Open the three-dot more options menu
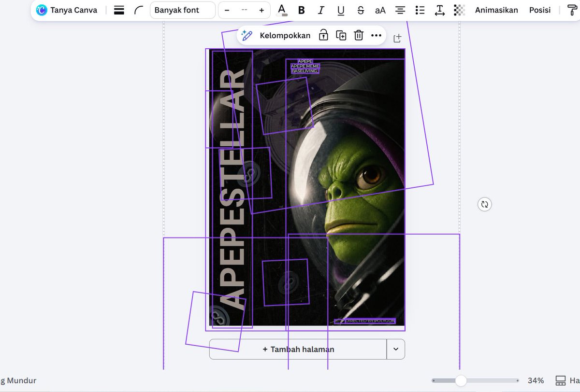 pyautogui.click(x=376, y=35)
